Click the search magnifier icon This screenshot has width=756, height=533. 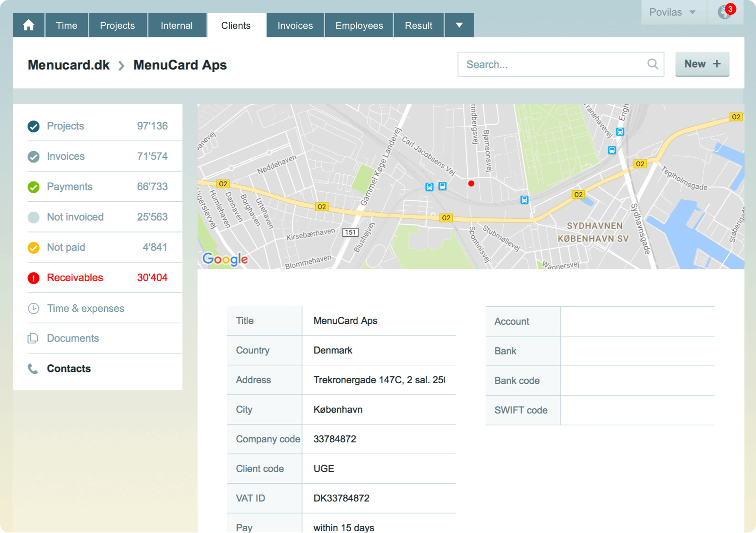(x=653, y=64)
